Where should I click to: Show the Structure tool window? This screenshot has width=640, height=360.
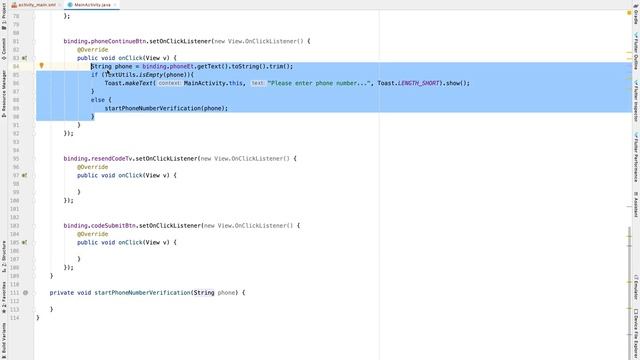[4, 256]
